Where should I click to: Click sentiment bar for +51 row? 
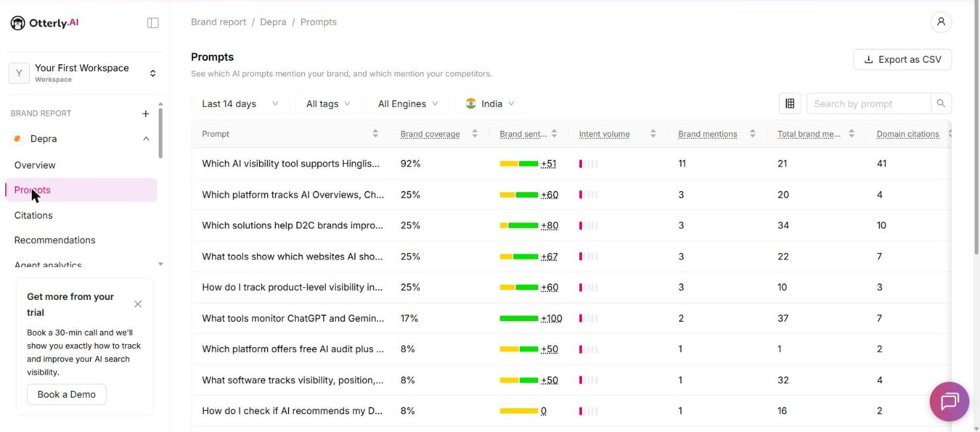tap(519, 164)
